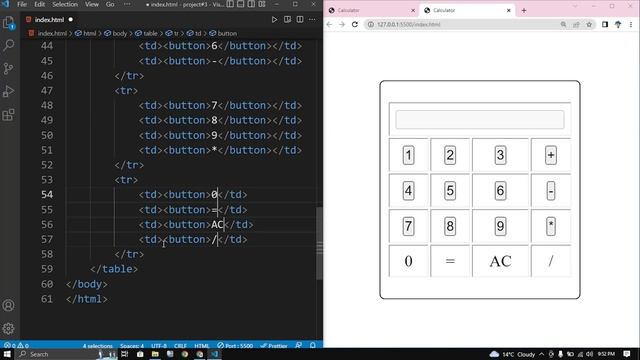Screen dimensions: 640x360
Task: Open the Explorer view in VS Code
Action: tap(9, 22)
